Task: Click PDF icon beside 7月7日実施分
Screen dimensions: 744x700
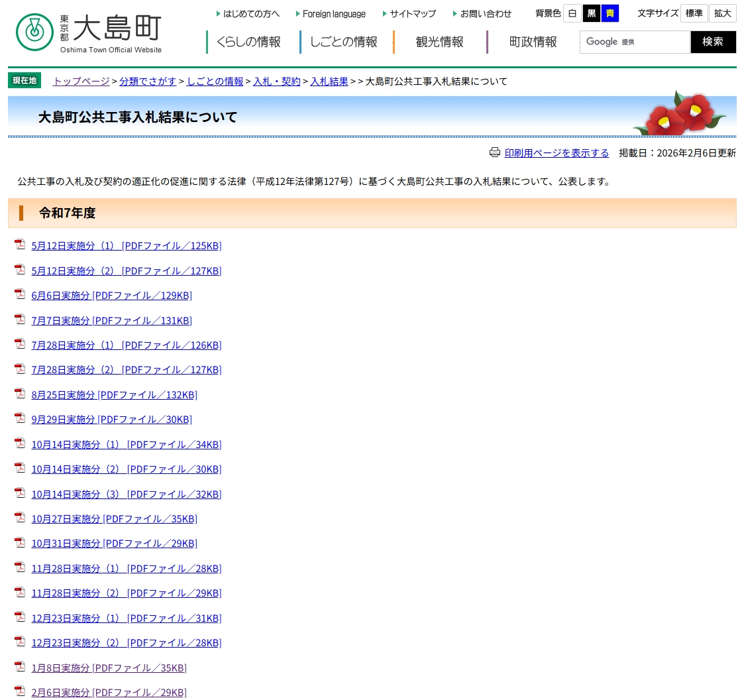Action: point(20,320)
